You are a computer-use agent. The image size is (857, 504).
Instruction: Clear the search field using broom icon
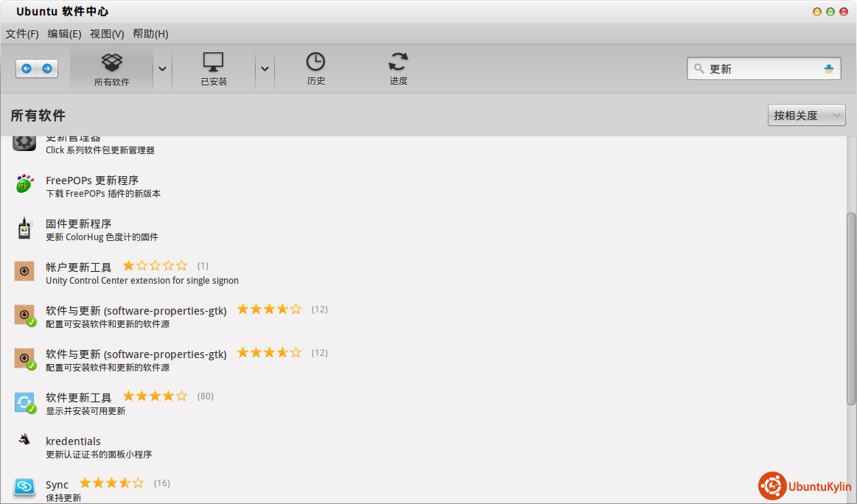(829, 69)
